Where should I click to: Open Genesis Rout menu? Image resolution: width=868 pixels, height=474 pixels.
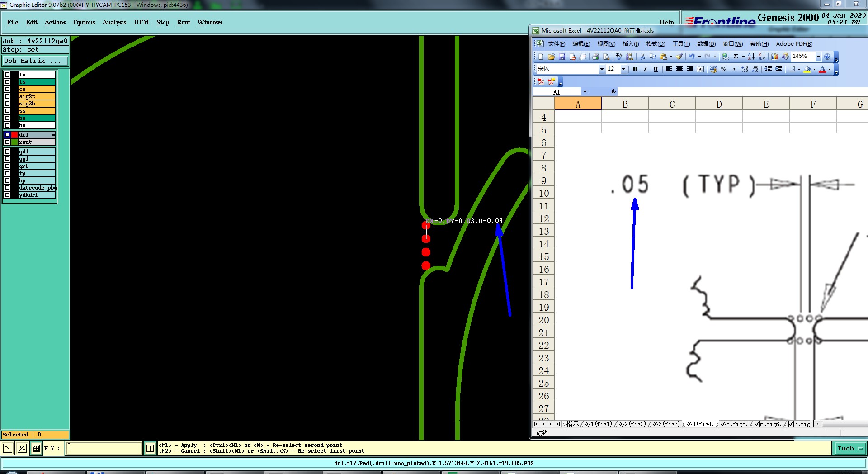[x=184, y=22]
